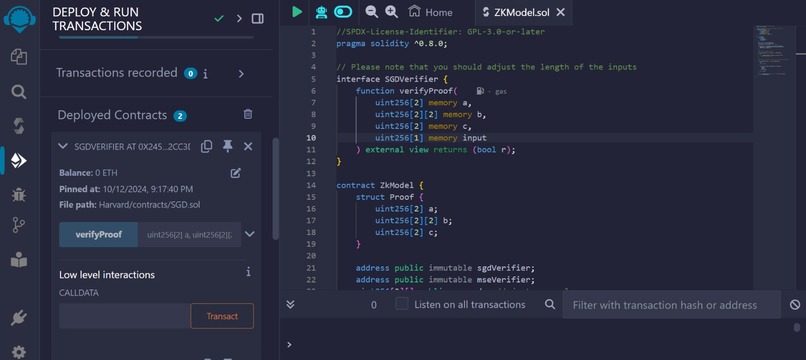Click the gas estimate icon at verifyProof
This screenshot has height=360, width=806.
click(480, 91)
